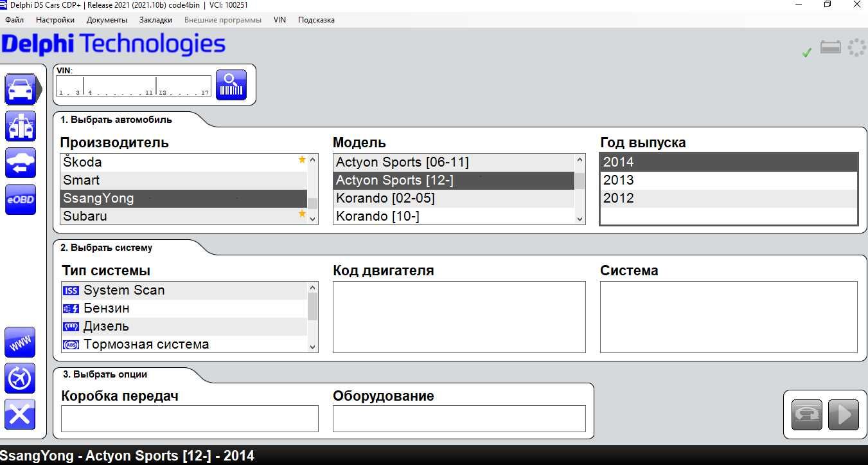
Task: Click the manufacturer list scrollbar thumb
Action: 313,204
